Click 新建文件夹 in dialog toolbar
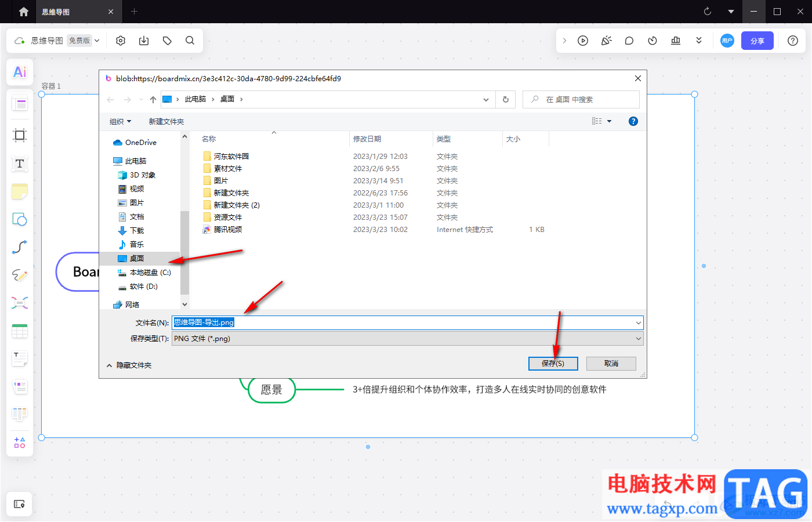 click(166, 121)
